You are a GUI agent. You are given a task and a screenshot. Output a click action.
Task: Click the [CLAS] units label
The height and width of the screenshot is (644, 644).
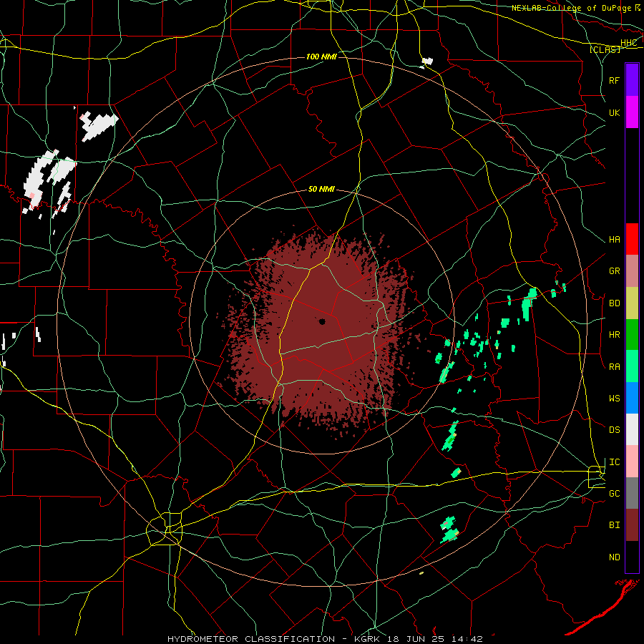605,50
